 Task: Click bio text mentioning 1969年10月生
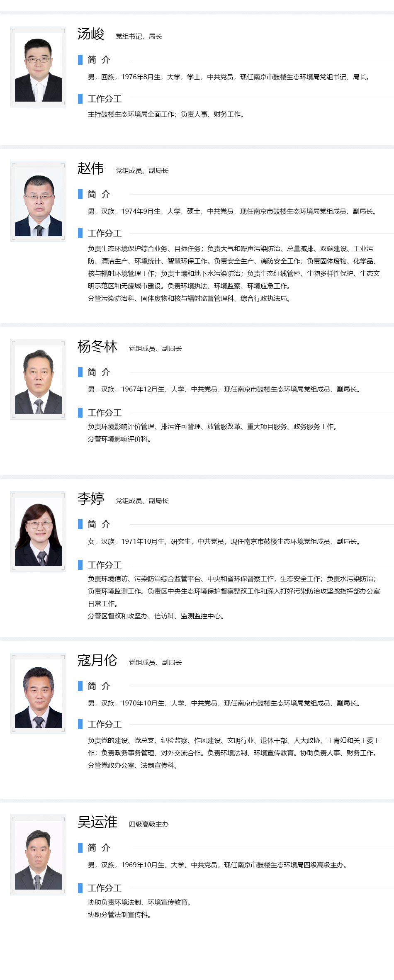click(217, 865)
